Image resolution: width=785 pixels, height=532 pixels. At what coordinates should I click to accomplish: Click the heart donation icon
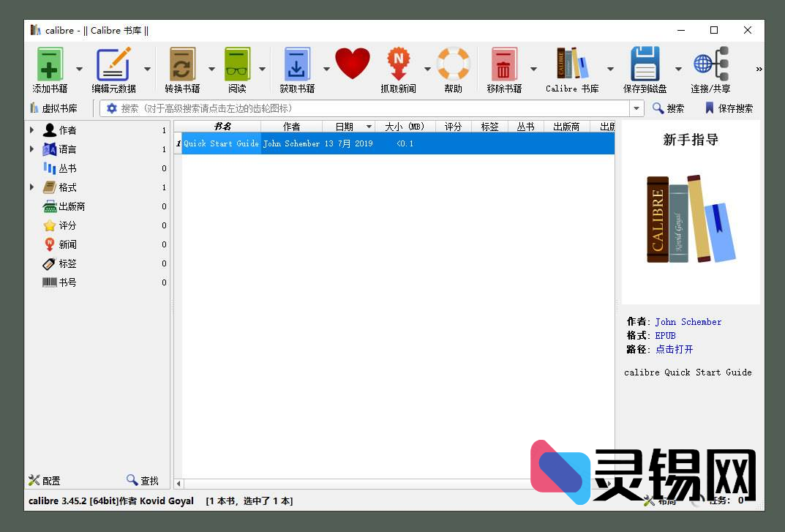[x=353, y=64]
